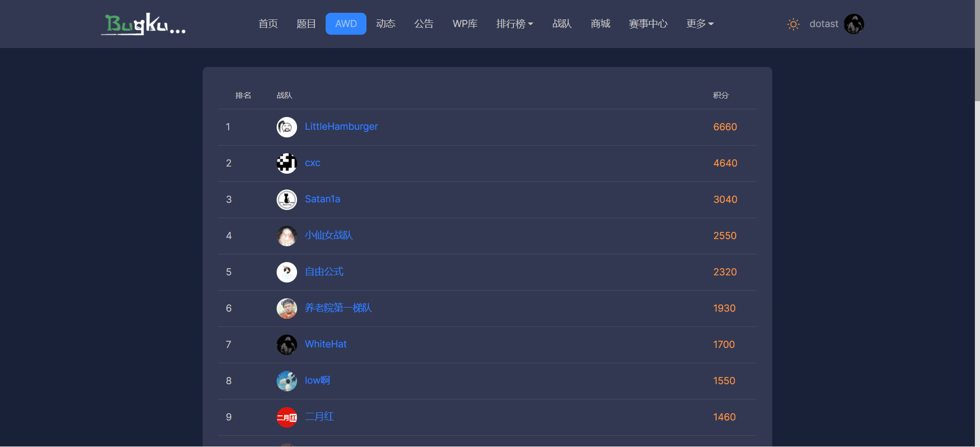Click the 二月红 red avatar
The width and height of the screenshot is (980, 447).
[287, 417]
